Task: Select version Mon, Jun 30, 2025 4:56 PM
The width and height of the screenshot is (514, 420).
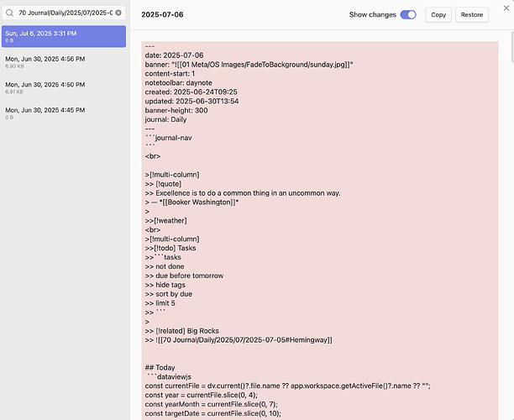Action: coord(64,62)
